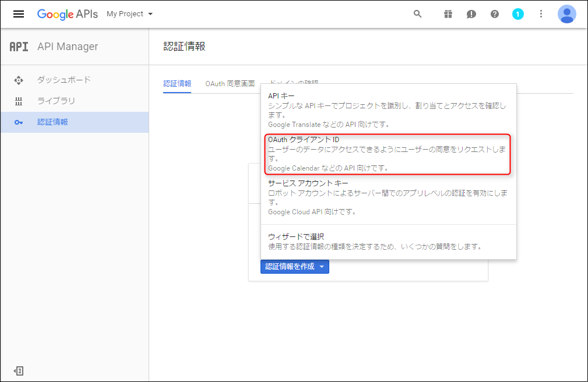This screenshot has width=588, height=382.
Task: Choose the サービス アカウント キー menu option
Action: pos(389,197)
